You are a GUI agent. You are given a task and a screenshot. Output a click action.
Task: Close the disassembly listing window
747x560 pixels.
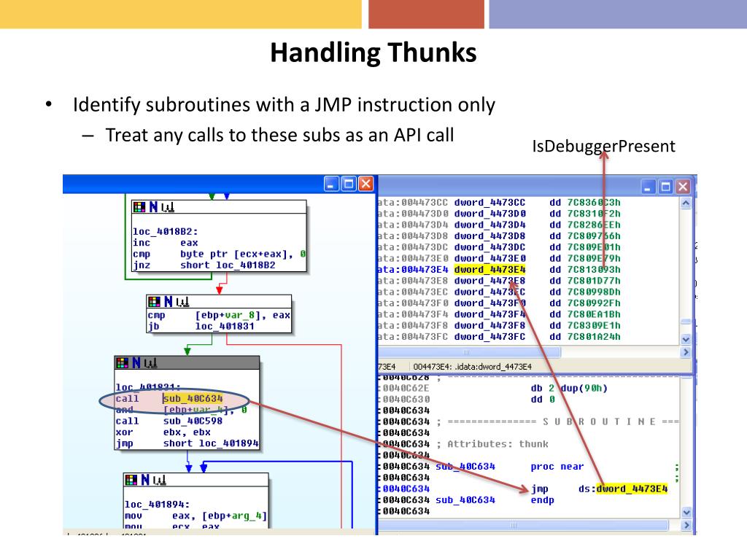[x=683, y=186]
